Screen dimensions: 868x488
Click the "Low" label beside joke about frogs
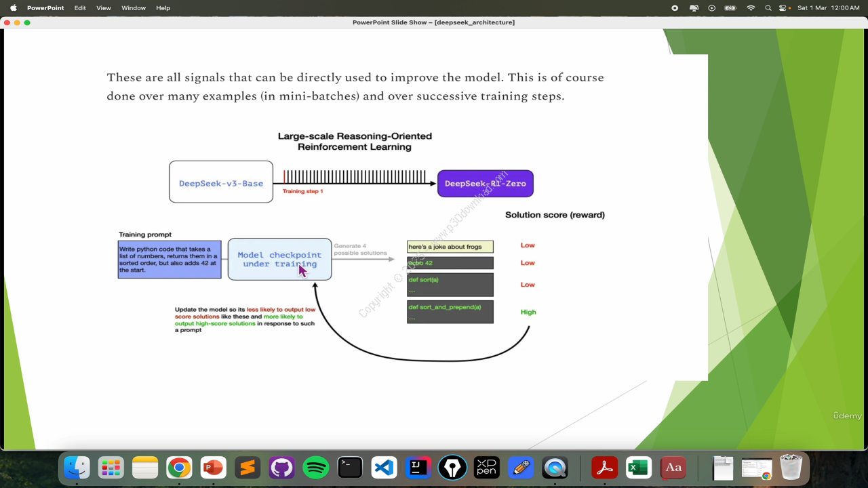(x=528, y=245)
